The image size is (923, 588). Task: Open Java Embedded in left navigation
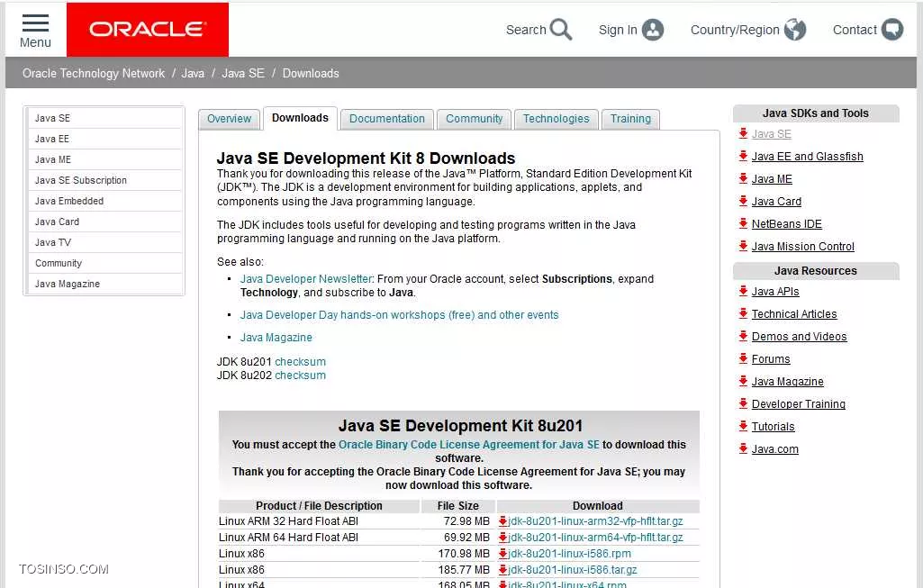104,201
